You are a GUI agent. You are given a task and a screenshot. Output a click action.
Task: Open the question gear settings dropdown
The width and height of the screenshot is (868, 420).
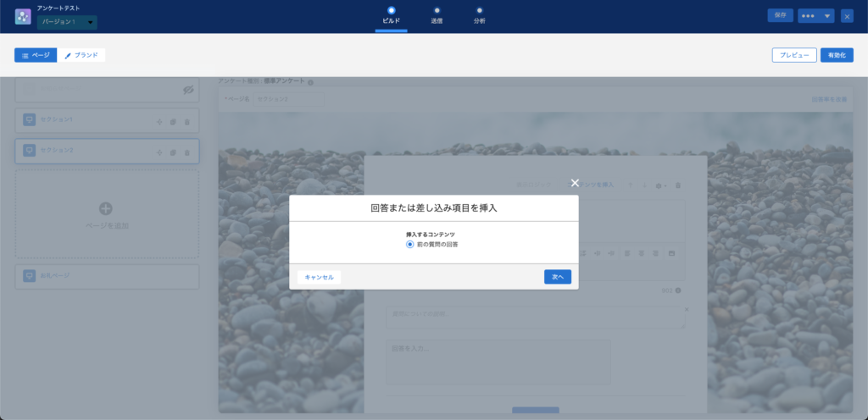661,185
